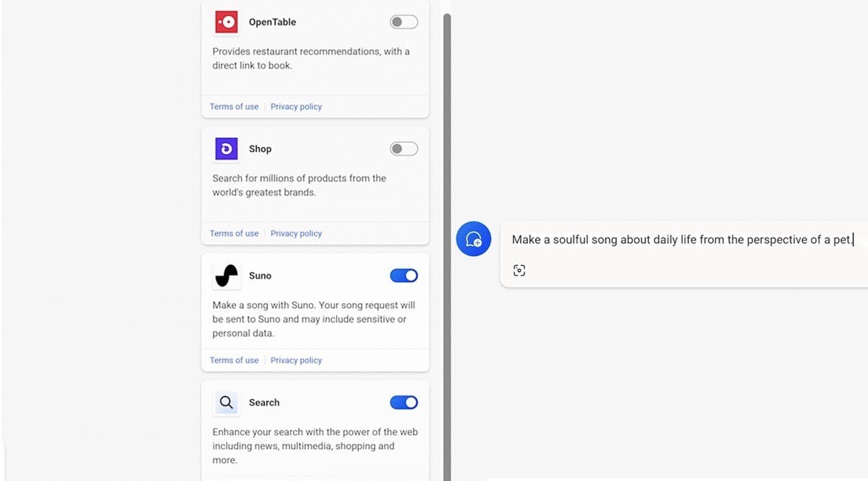Click the Suno description about sensitive data
Viewport: 868px width, 481px height.
315,319
